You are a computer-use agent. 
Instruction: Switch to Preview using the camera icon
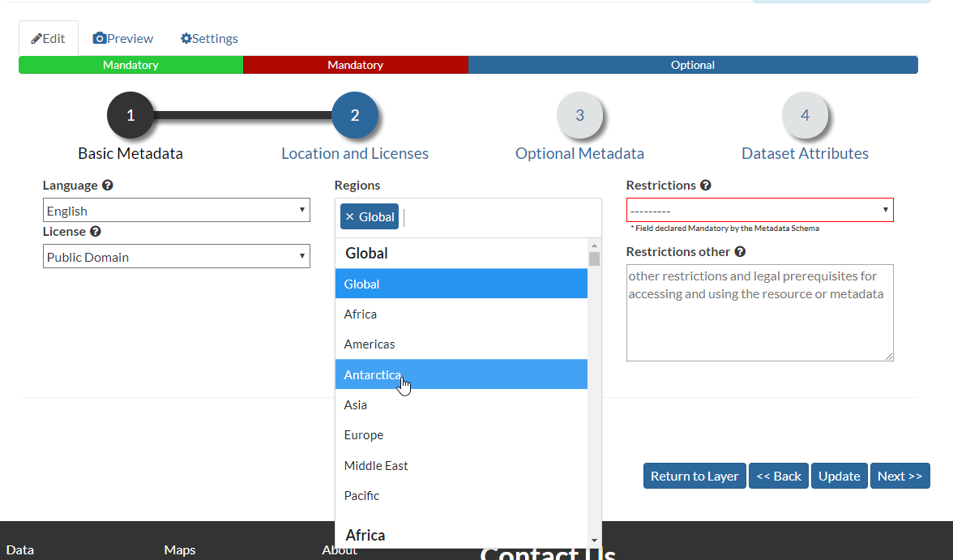[x=122, y=38]
